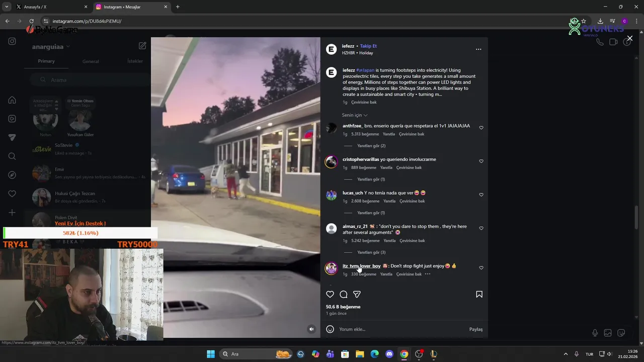Switch to the Anasayfa / X browser tab
Screen dimensions: 644x362
click(x=52, y=7)
